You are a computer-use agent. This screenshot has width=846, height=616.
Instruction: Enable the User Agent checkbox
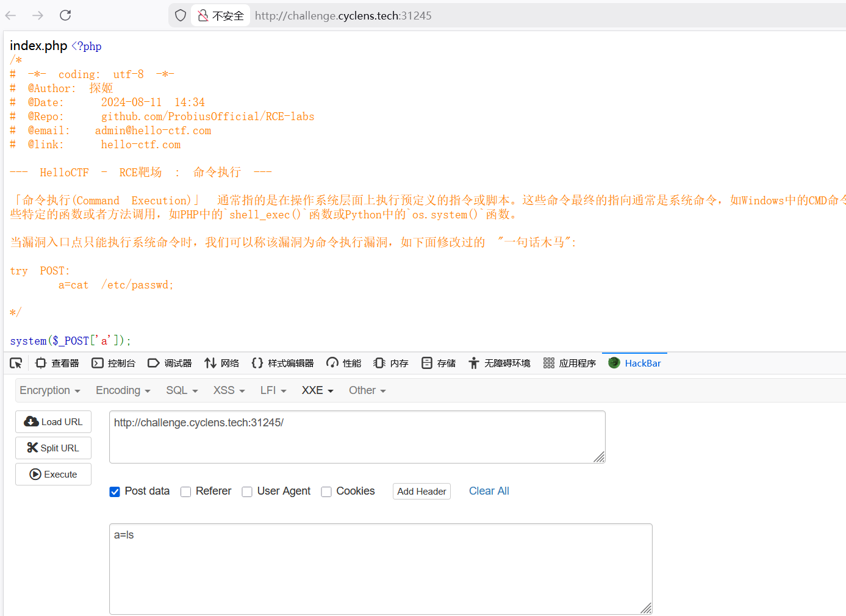(247, 492)
